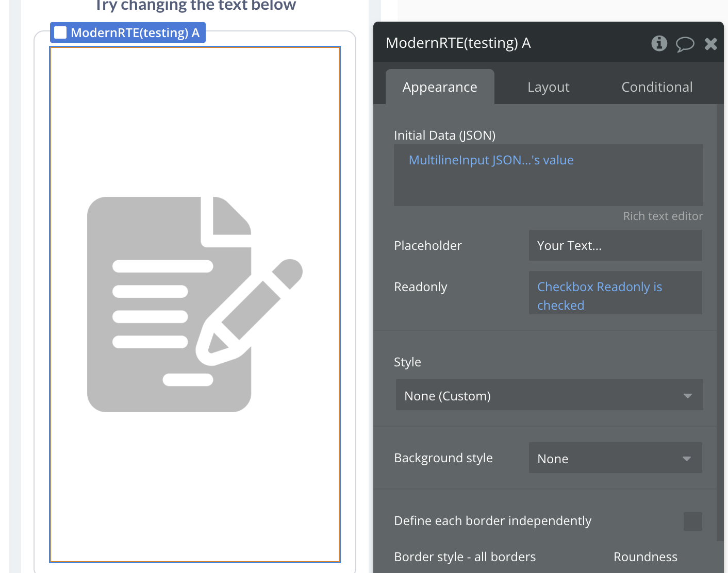
Task: Click the Roundness label
Action: coord(645,557)
